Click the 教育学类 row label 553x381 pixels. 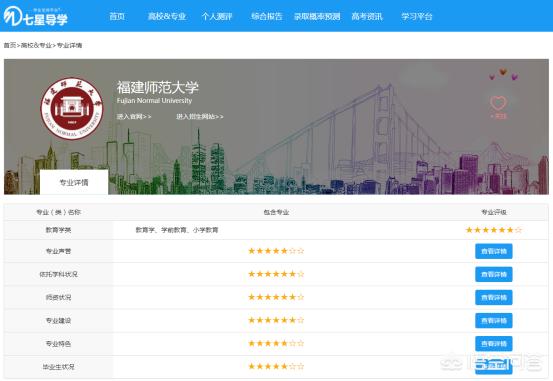point(58,230)
